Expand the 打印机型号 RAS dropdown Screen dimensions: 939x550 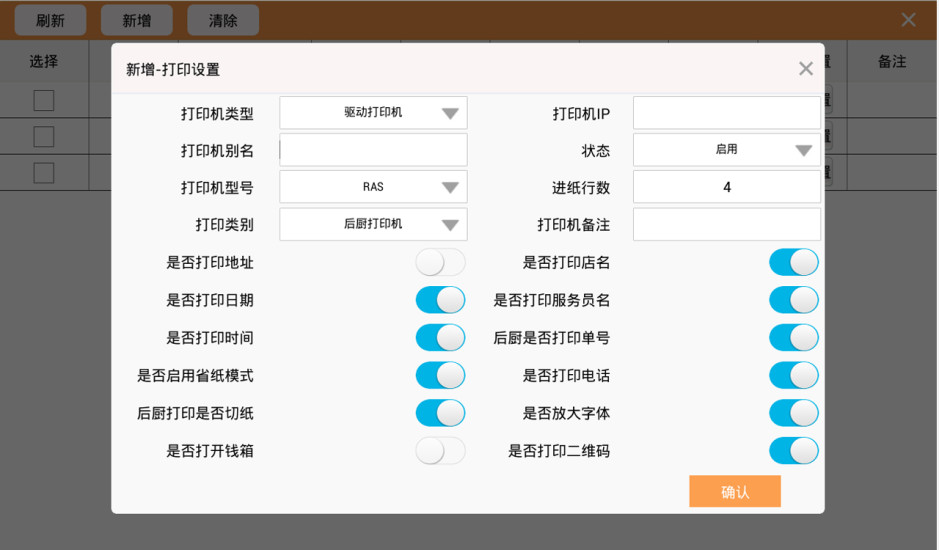coord(373,187)
